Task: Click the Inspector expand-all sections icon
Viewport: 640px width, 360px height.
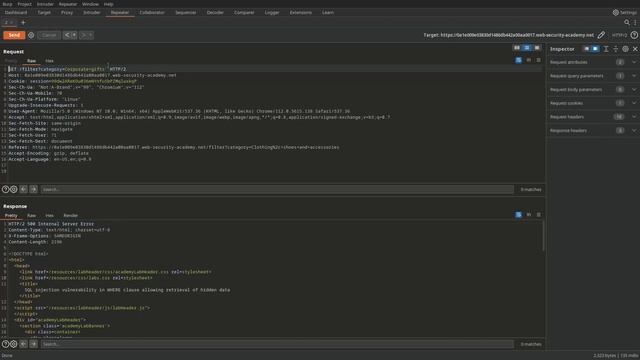Action: (x=606, y=49)
